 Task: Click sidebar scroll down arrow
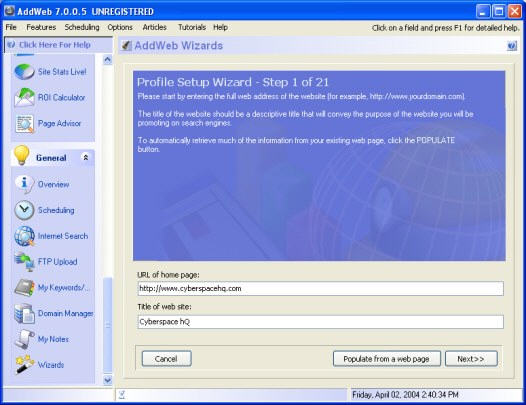tap(107, 380)
